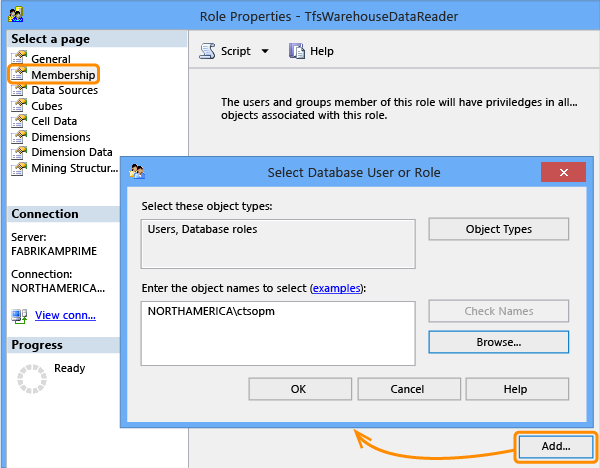Confirm with the OK button
Screen dimensions: 600x468
(300, 389)
